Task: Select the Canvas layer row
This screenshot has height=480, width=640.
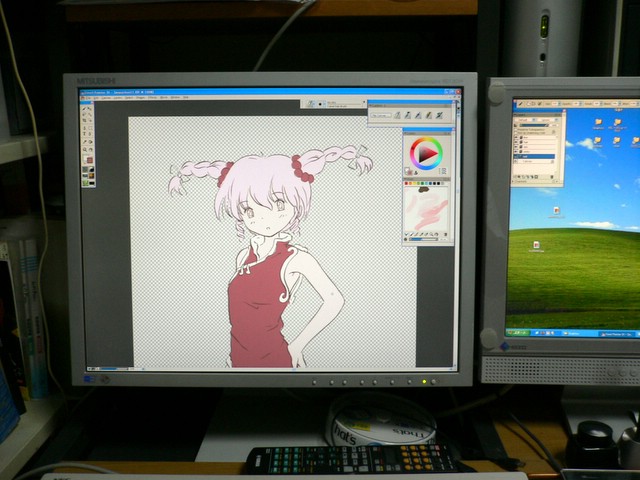Action: pyautogui.click(x=533, y=161)
